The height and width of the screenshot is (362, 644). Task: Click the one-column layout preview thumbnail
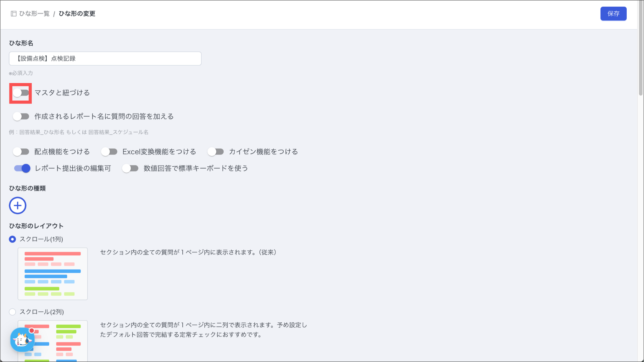coord(53,274)
